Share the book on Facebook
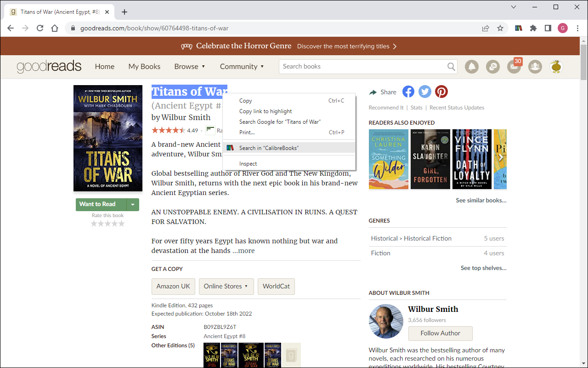 408,92
